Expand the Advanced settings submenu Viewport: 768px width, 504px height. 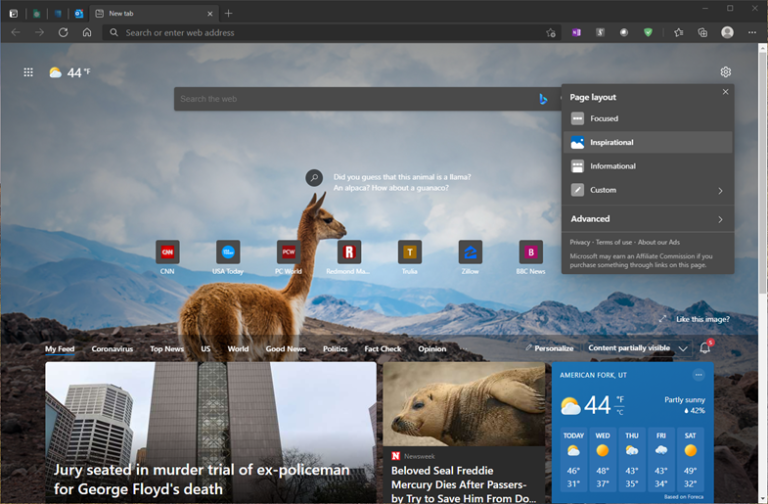tap(648, 219)
